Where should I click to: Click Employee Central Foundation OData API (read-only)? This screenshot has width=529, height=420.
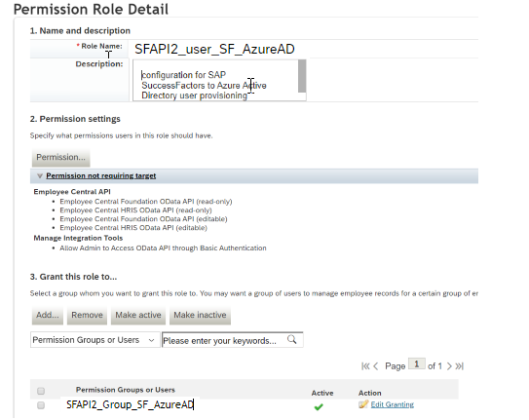click(146, 202)
